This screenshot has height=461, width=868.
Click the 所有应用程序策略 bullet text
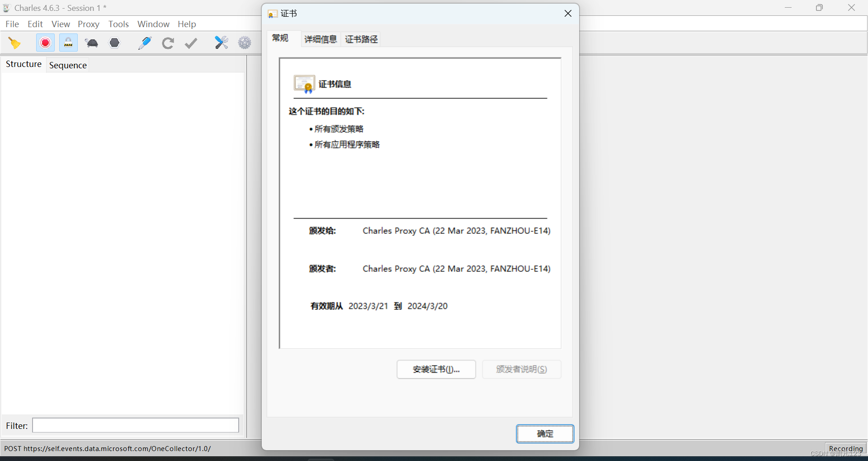[347, 145]
